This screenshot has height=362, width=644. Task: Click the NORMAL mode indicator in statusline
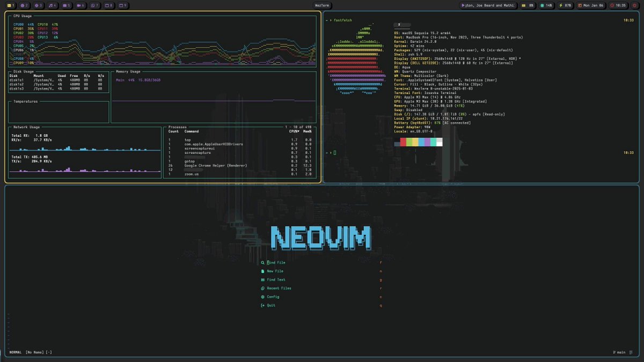(16, 352)
